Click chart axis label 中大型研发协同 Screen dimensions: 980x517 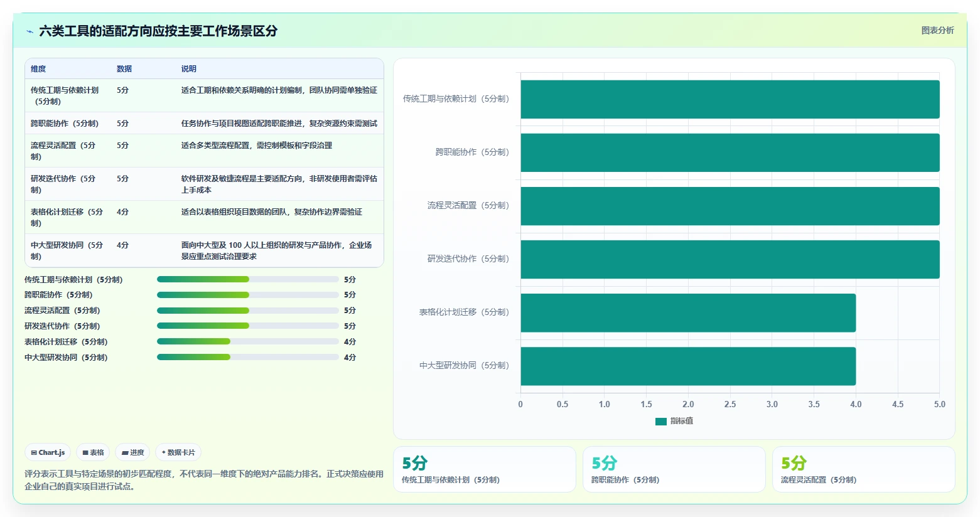tap(465, 366)
